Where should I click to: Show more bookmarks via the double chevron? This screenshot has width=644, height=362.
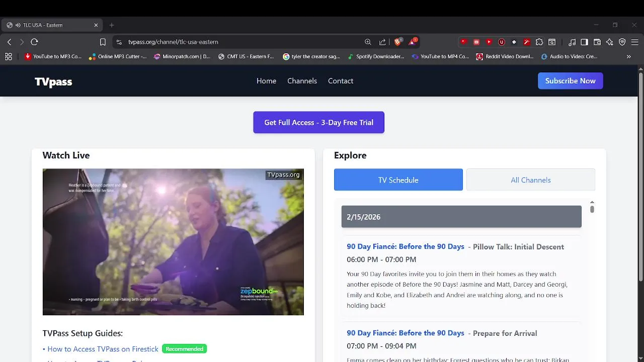pos(628,57)
